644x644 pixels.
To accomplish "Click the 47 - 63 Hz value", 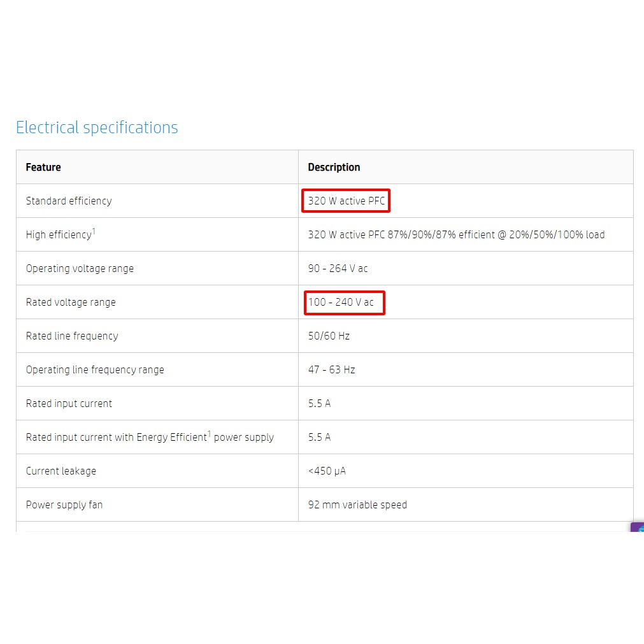I will (331, 370).
